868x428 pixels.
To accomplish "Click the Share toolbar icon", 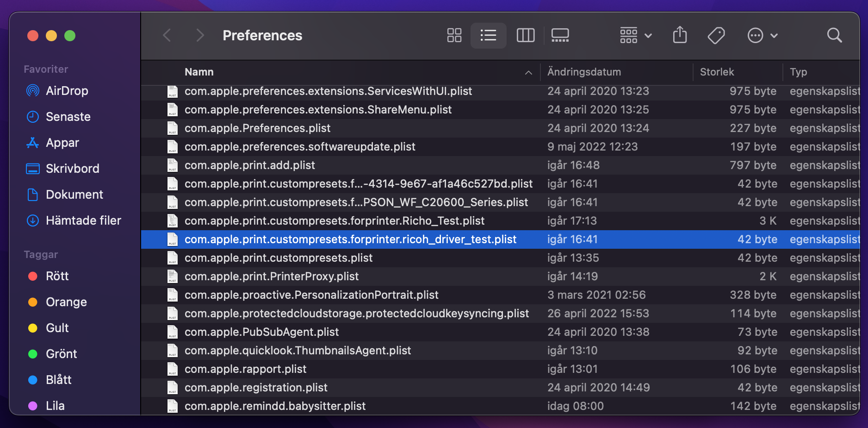I will click(x=679, y=35).
